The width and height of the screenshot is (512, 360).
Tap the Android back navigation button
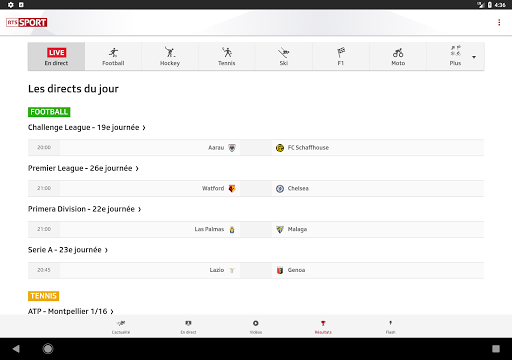click(x=16, y=349)
